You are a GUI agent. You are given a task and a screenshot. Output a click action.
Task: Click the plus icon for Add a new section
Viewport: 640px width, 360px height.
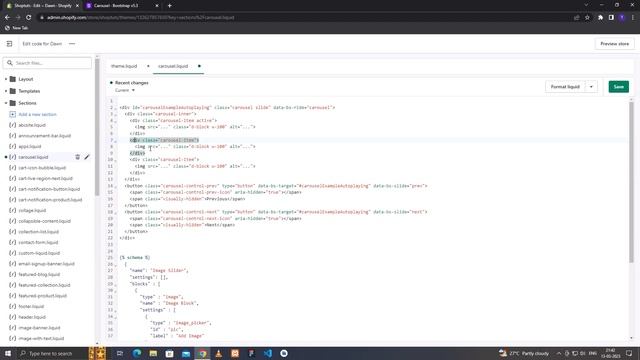tap(13, 114)
